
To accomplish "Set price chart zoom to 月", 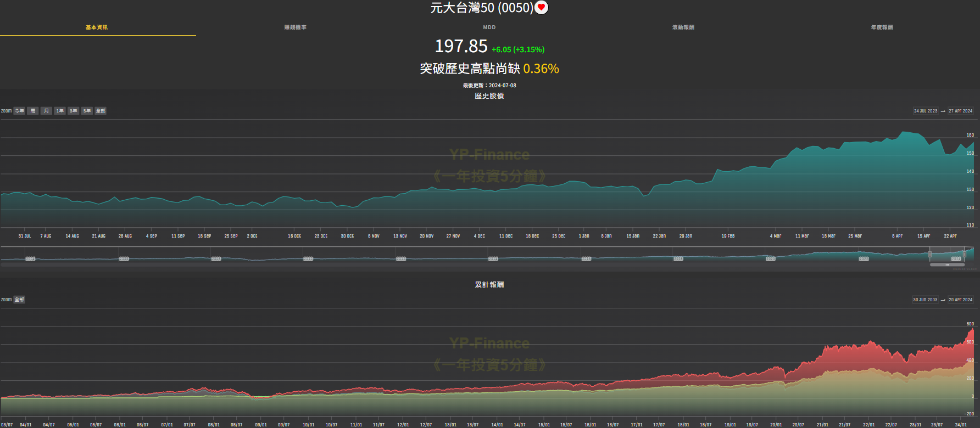I will tap(46, 111).
